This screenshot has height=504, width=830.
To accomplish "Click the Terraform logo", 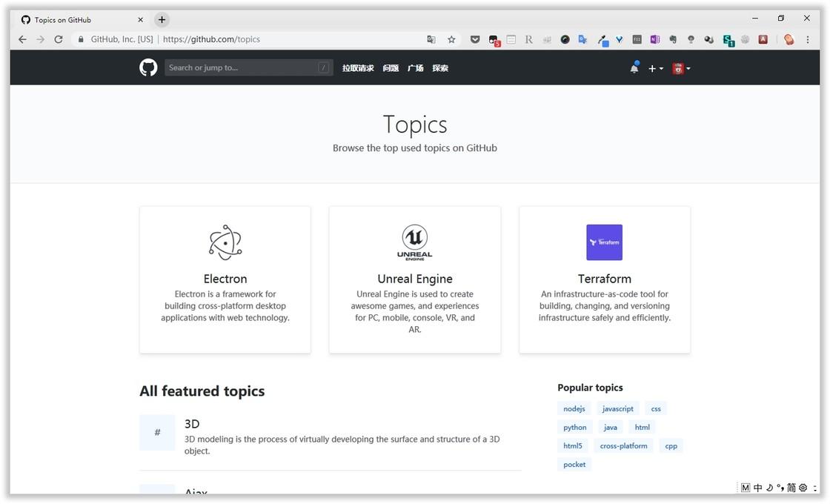I will (x=604, y=242).
